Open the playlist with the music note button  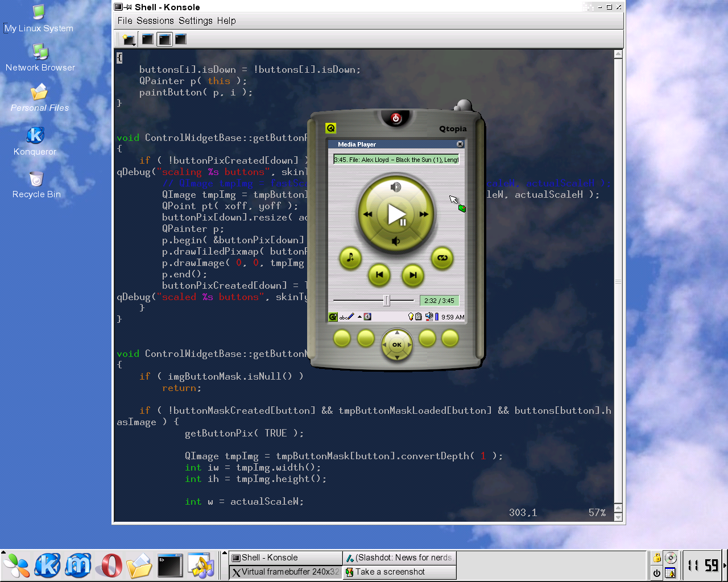[x=350, y=258]
